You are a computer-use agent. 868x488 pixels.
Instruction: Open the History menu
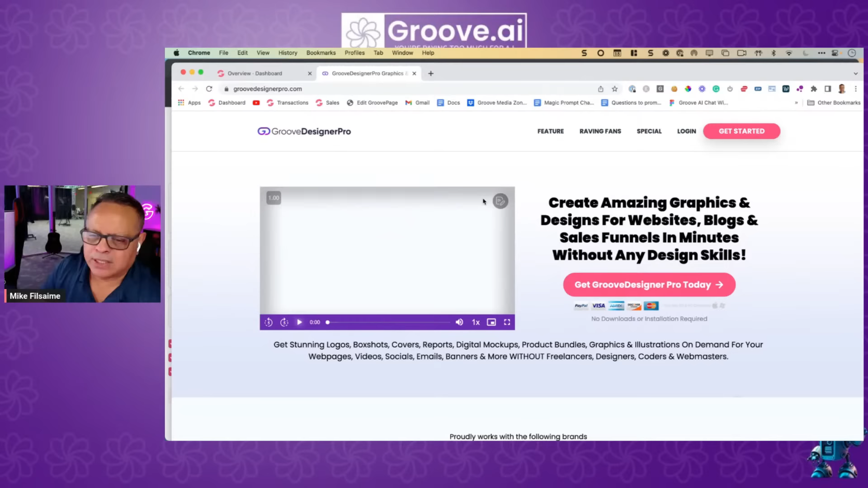tap(288, 53)
